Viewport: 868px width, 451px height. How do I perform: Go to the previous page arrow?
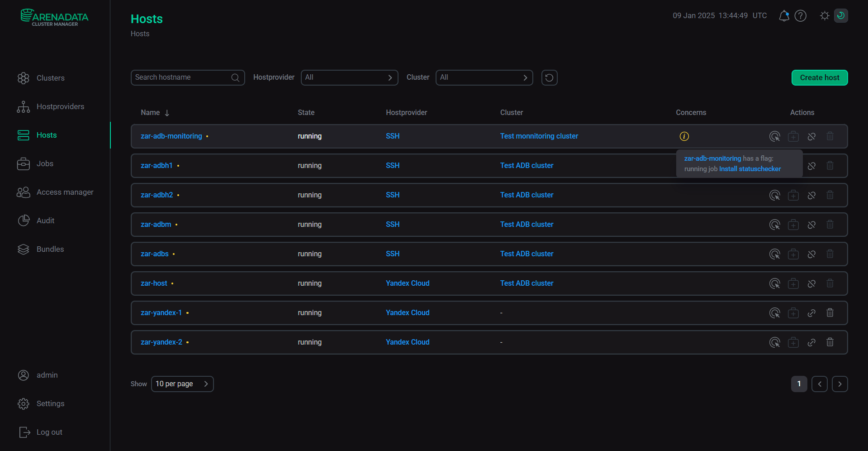819,384
